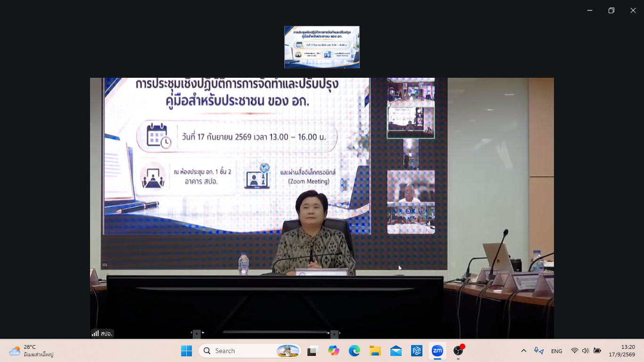644x362 pixels.
Task: Open the Mail app icon
Action: (x=396, y=351)
